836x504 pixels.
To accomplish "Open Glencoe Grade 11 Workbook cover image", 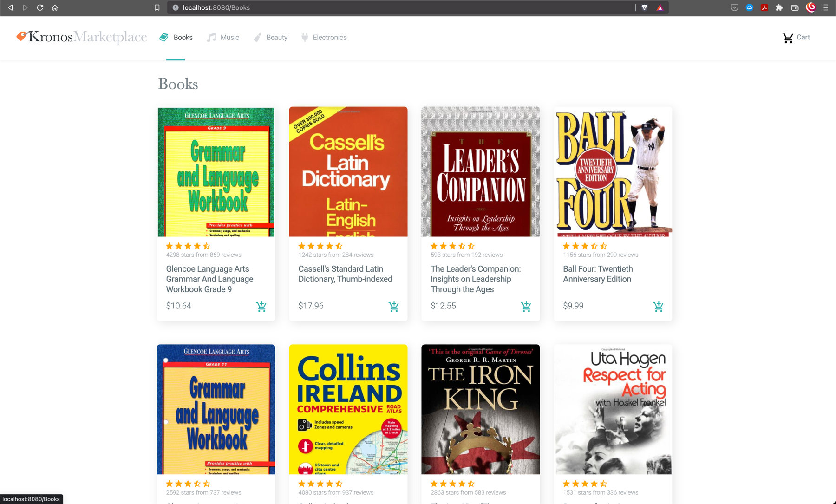I will tap(216, 409).
